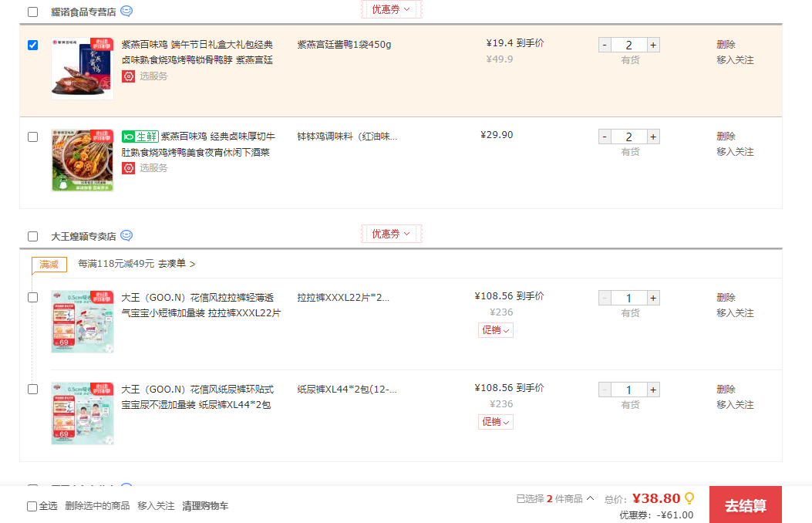812x523 pixels.
Task: Uncheck the 紫燕宫廷酱鸭 item checkbox
Action: pos(32,45)
